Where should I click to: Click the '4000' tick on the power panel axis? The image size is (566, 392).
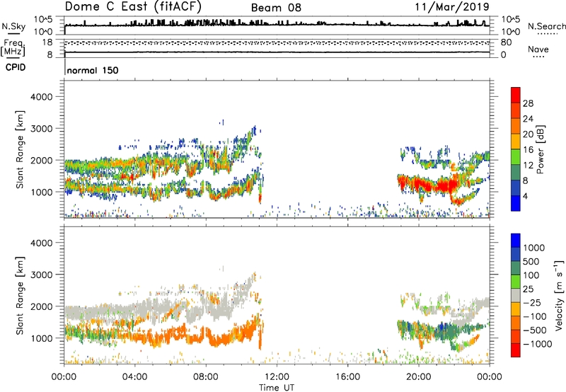point(41,97)
